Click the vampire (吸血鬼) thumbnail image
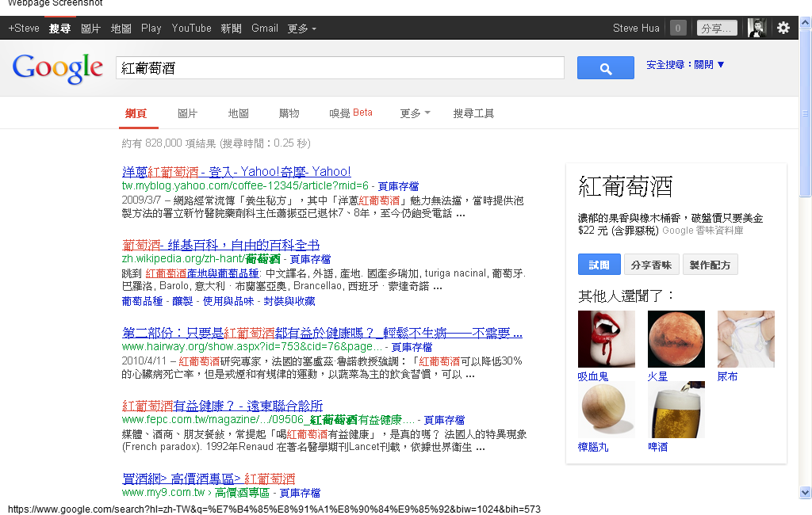The width and height of the screenshot is (812, 515). (x=607, y=339)
